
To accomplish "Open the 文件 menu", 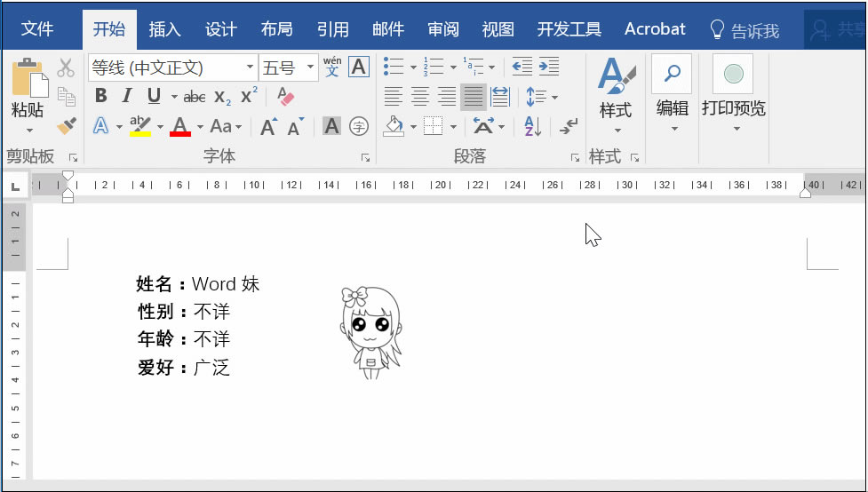I will click(x=37, y=28).
